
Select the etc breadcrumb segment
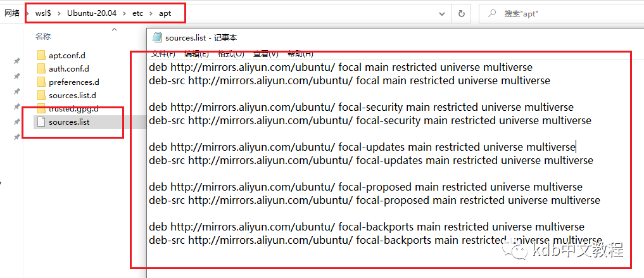pos(137,13)
